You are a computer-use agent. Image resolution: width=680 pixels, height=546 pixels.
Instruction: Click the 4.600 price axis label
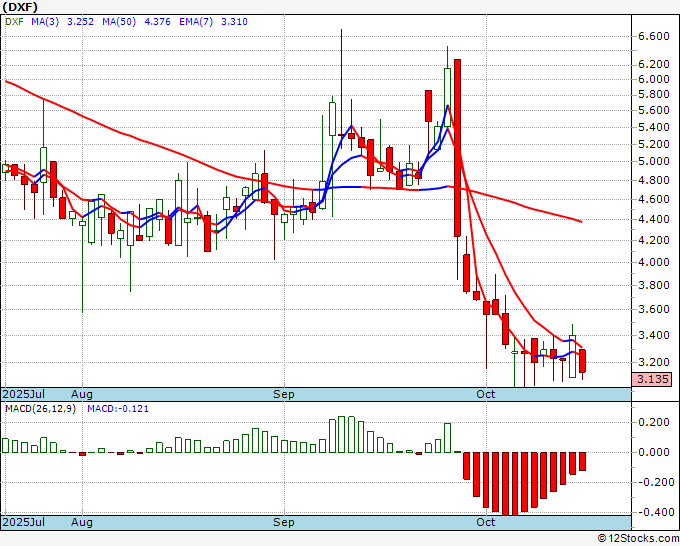point(654,199)
